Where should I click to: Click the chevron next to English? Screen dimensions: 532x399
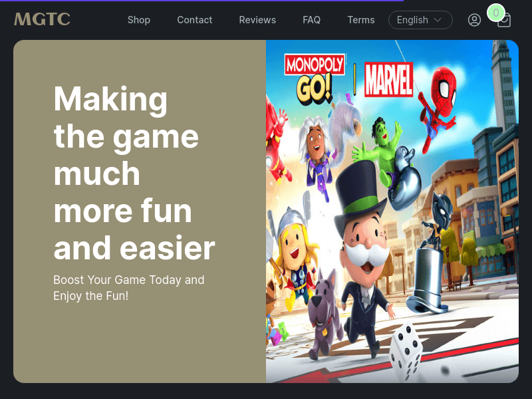(x=437, y=20)
